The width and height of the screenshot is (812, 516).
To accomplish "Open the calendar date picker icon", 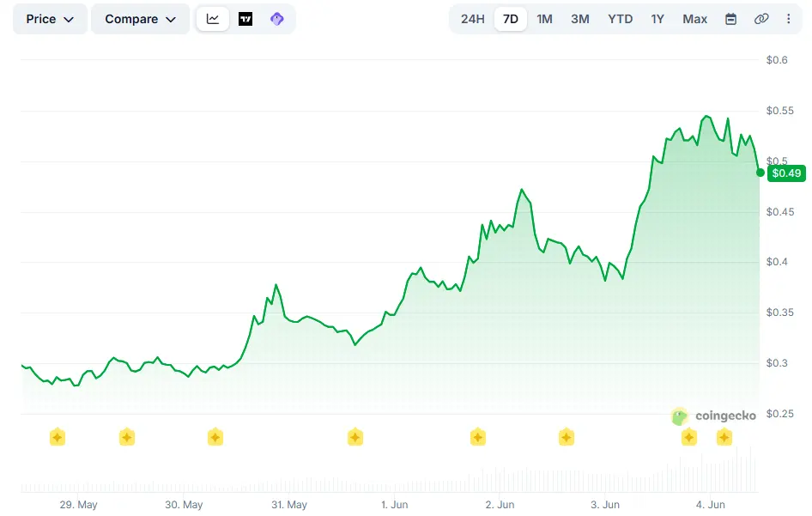I will (x=730, y=19).
